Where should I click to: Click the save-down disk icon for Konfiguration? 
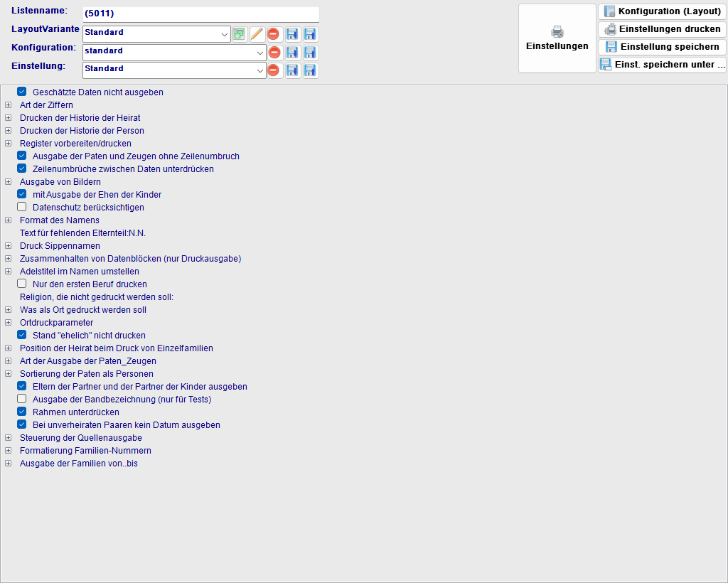(292, 52)
